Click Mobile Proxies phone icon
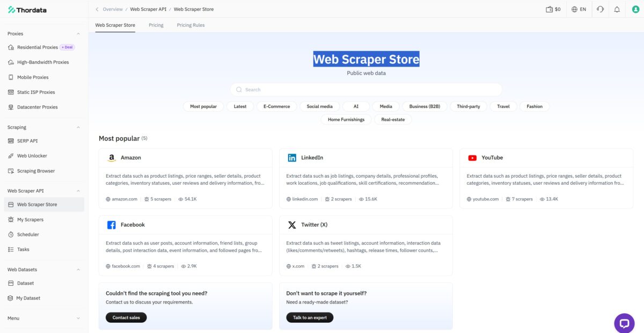The height and width of the screenshot is (333, 644). (x=11, y=77)
